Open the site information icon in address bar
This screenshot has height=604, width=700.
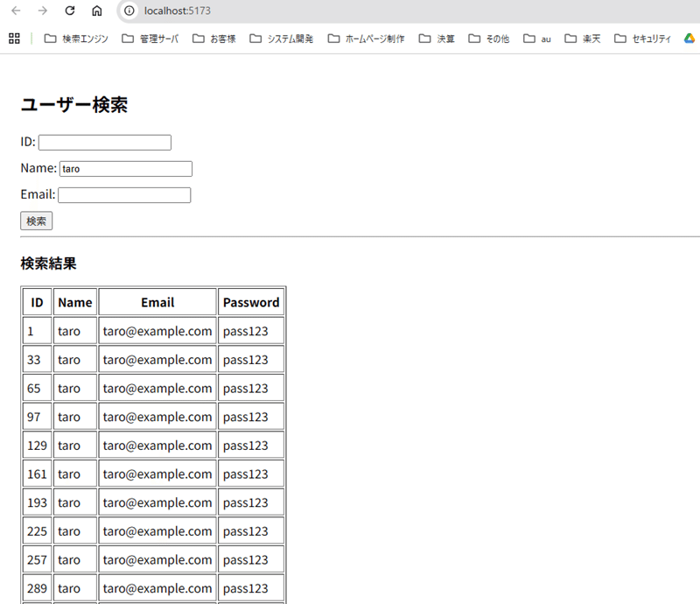[x=129, y=11]
